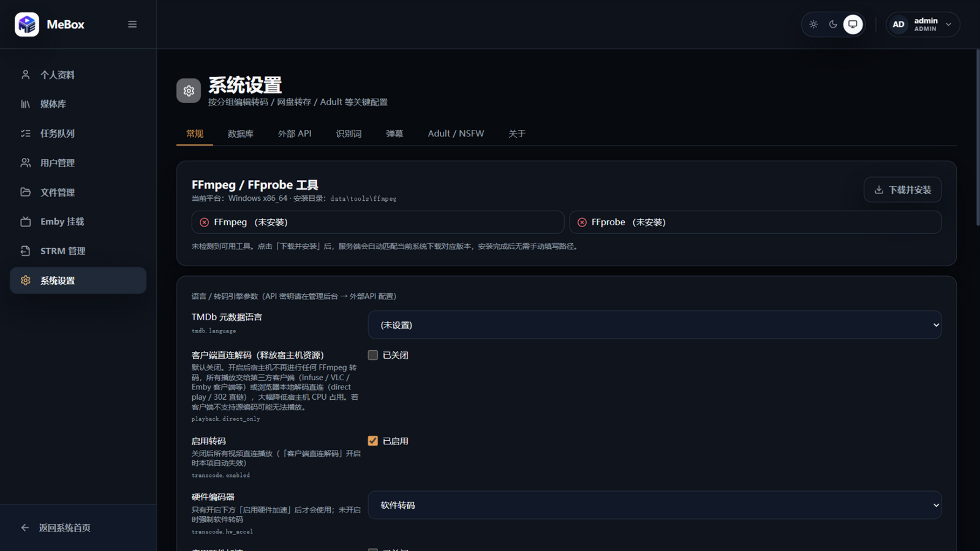Switch to dark theme moon icon
The image size is (980, 551).
point(833,24)
